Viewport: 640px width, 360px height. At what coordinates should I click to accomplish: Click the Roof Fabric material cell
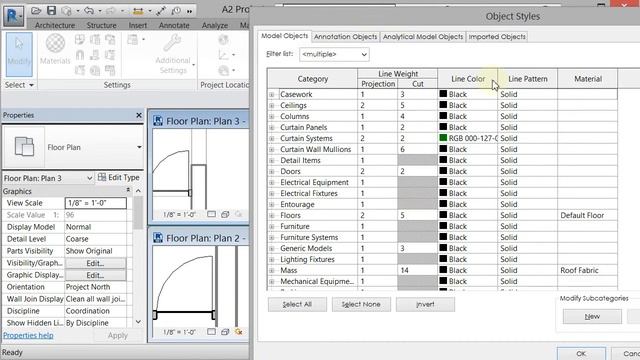[587, 271]
